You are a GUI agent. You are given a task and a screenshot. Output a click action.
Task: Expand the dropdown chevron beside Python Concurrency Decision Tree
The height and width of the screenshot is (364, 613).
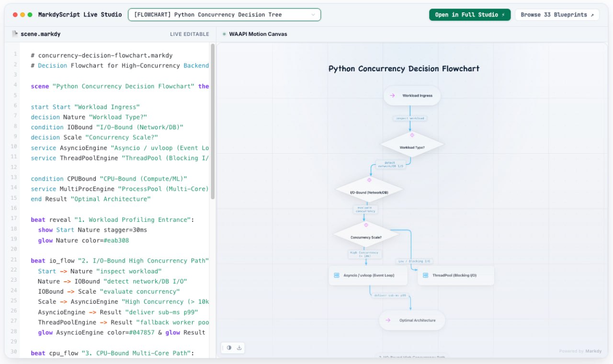click(313, 15)
